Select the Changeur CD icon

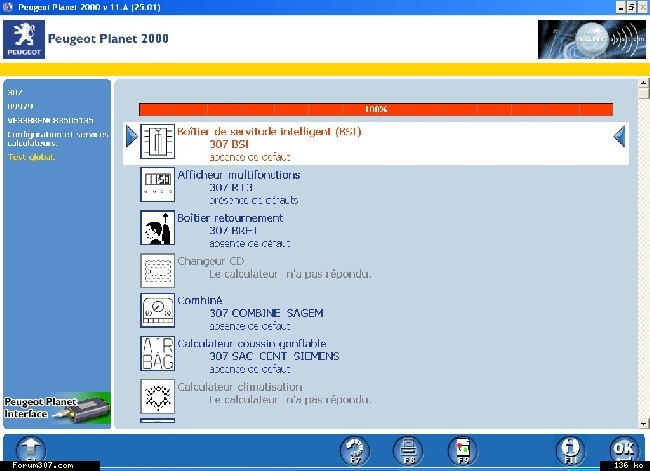click(157, 271)
